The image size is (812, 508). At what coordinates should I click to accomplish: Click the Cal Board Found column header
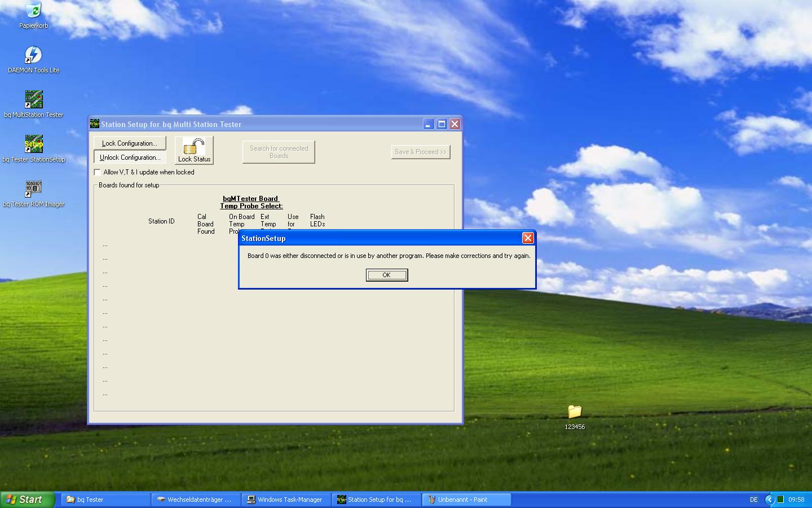tap(206, 224)
